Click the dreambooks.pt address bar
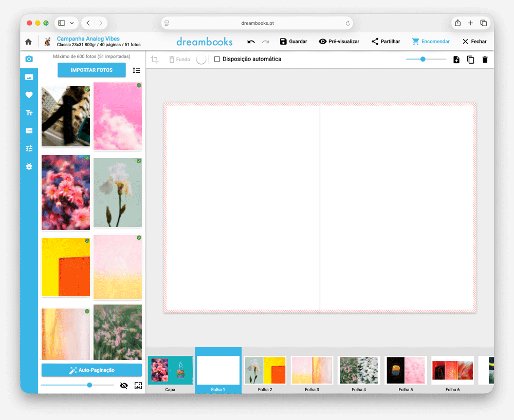Viewport: 514px width, 420px height. tap(257, 23)
